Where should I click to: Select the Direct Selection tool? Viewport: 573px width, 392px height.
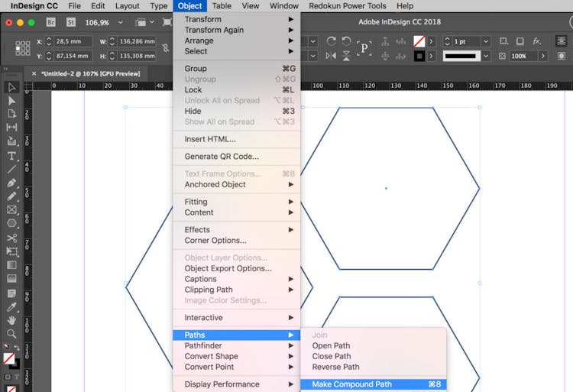[x=11, y=101]
